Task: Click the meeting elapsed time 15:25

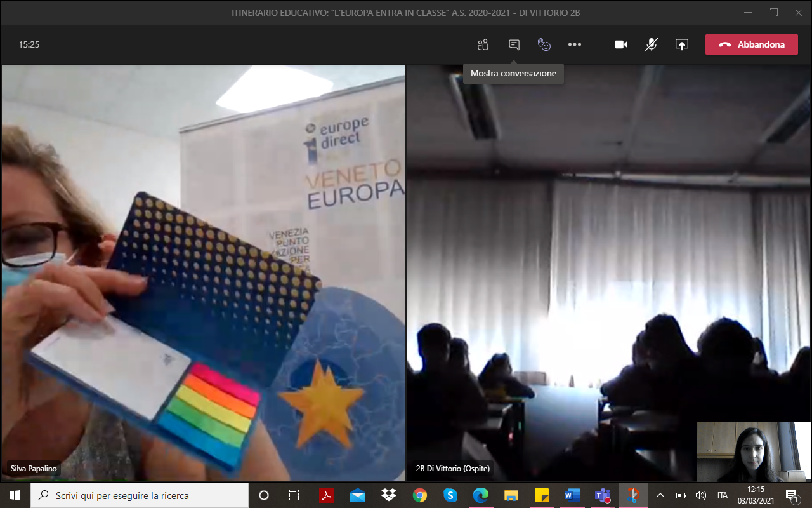Action: click(29, 44)
